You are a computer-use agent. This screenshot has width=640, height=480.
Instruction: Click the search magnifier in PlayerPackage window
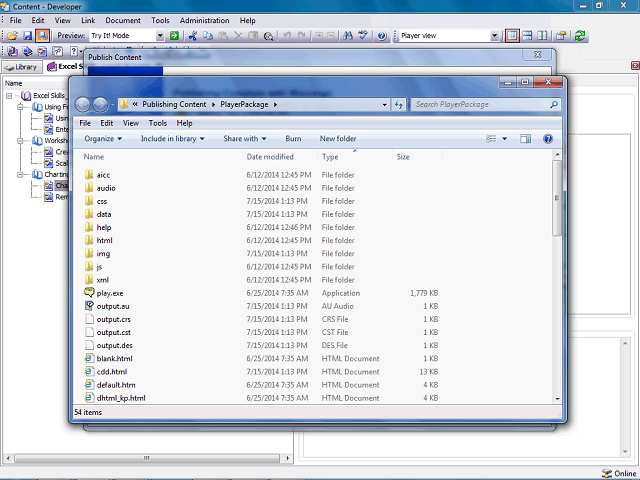[x=553, y=104]
